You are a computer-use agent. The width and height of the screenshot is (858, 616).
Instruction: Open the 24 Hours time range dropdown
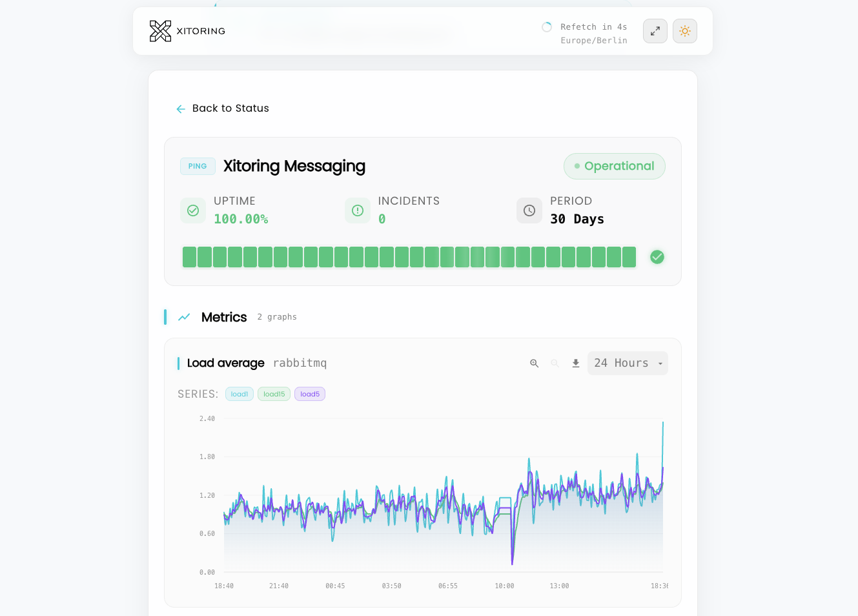pos(621,364)
